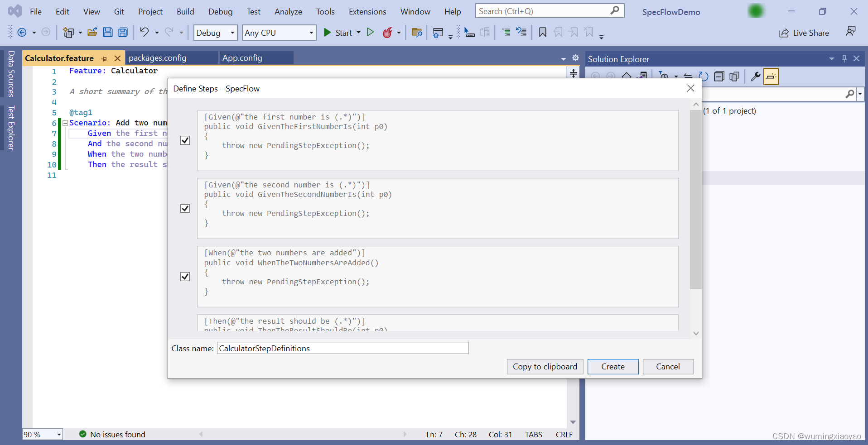Click the Toggle Bookmark icon
The image size is (868, 445).
[x=543, y=32]
